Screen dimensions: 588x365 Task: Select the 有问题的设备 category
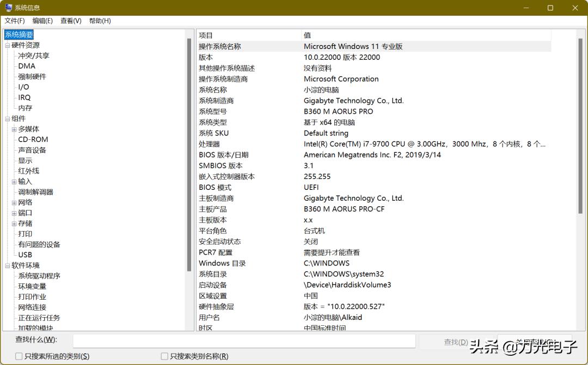pyautogui.click(x=38, y=244)
